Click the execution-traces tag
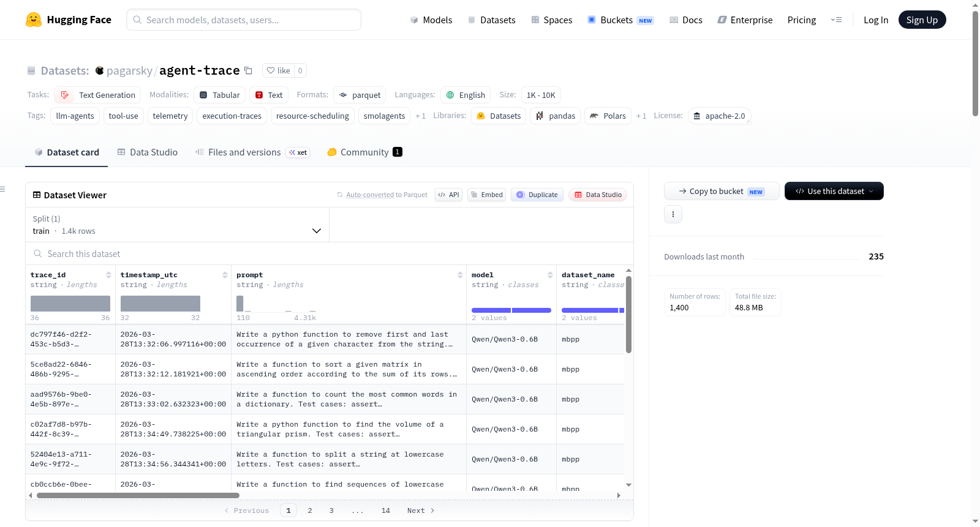Viewport: 980px width, 527px height. point(232,116)
